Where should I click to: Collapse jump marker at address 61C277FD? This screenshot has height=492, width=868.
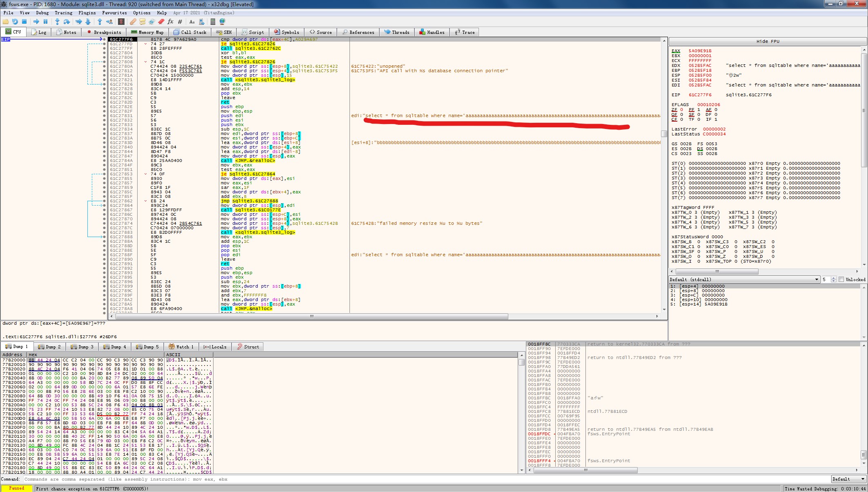[x=145, y=44]
